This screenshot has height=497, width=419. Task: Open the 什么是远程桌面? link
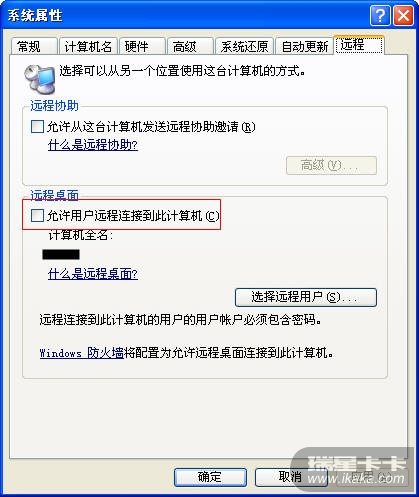[x=93, y=274]
